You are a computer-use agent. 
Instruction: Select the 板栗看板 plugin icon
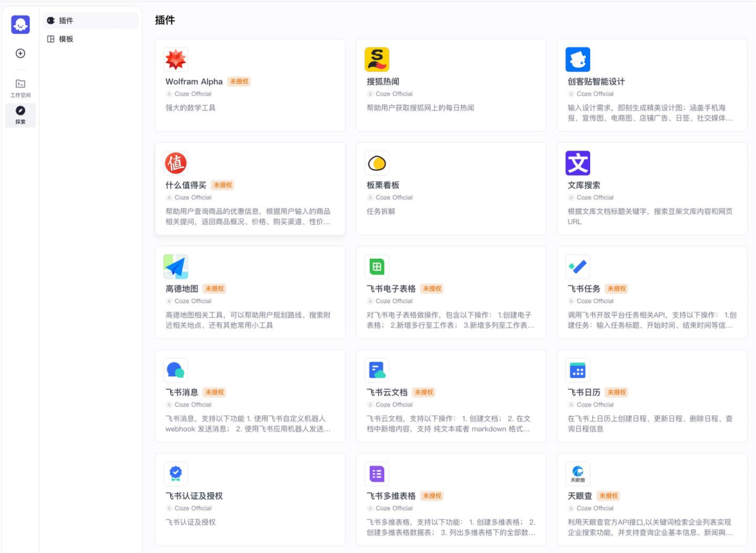[x=377, y=162]
